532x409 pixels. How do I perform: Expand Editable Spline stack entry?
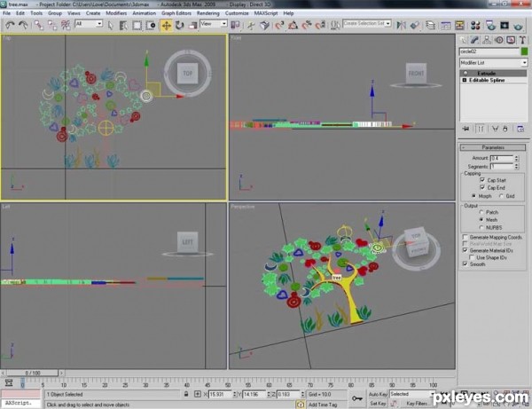pos(465,80)
